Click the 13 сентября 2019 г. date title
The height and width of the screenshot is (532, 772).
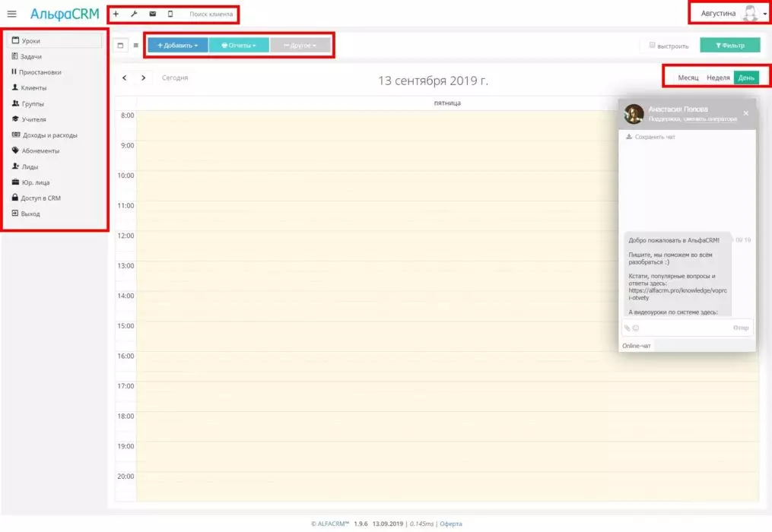(434, 81)
